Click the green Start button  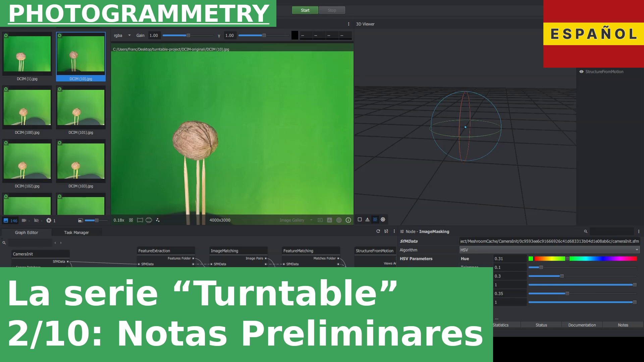click(x=305, y=10)
